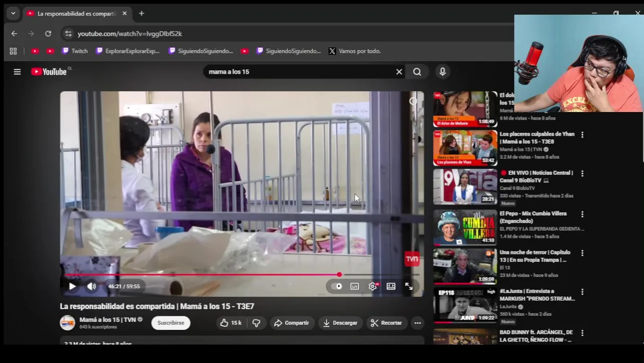The width and height of the screenshot is (644, 363).
Task: Reload the page
Action: (48, 34)
